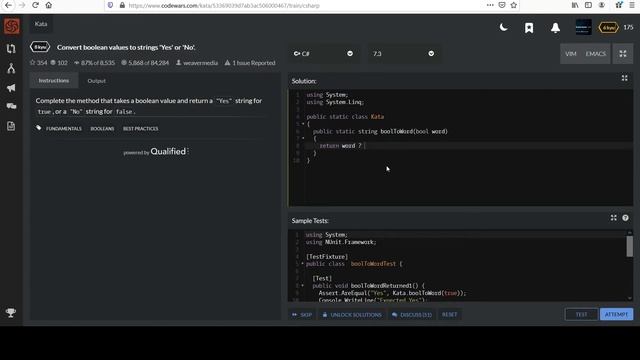Open the bookmarks icon in header
Viewport: 640px width, 360px height.
(529, 28)
